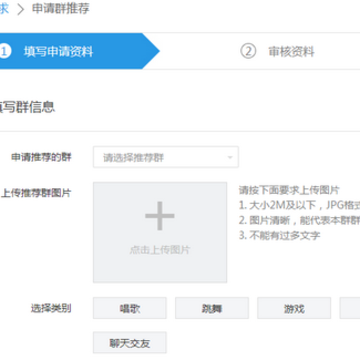Go to the 填写申请资料 step
Viewport: 360px width, 360px height.
click(x=58, y=52)
